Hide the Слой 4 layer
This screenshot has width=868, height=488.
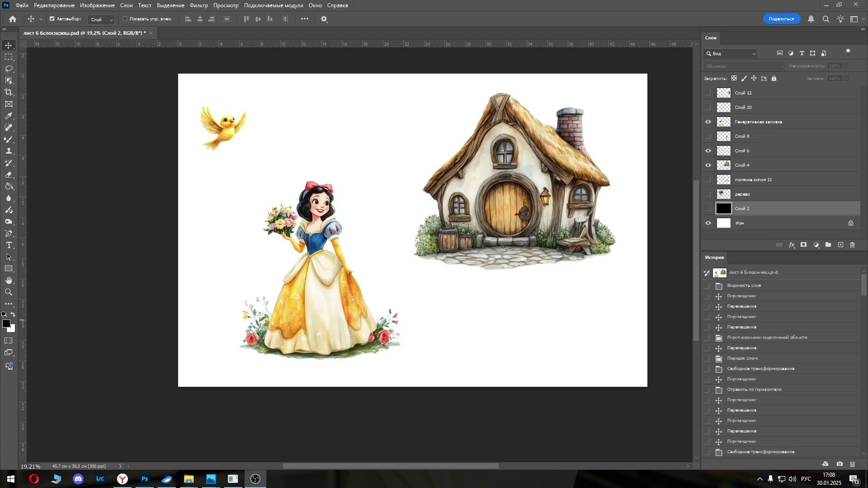(x=708, y=165)
